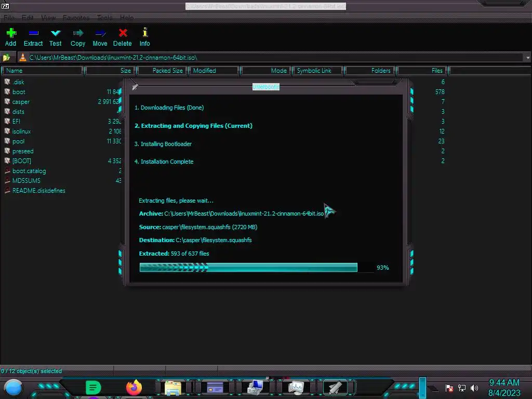Viewport: 532px width, 399px height.
Task: Select the isolinux folder row
Action: (x=18, y=131)
